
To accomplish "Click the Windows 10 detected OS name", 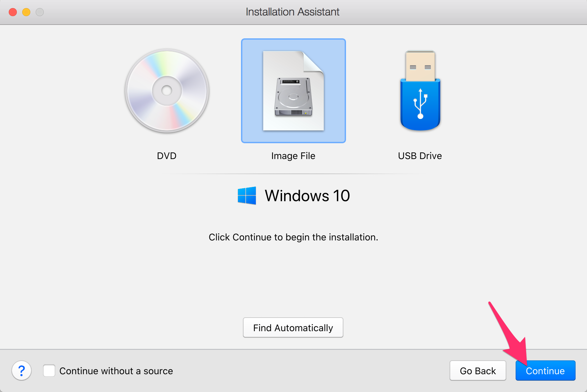I will 307,196.
